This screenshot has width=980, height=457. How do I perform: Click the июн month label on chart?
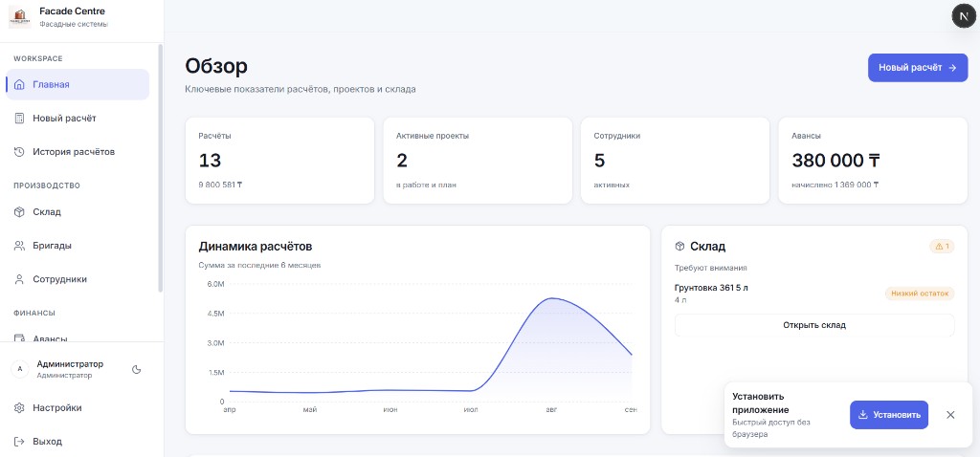(390, 409)
